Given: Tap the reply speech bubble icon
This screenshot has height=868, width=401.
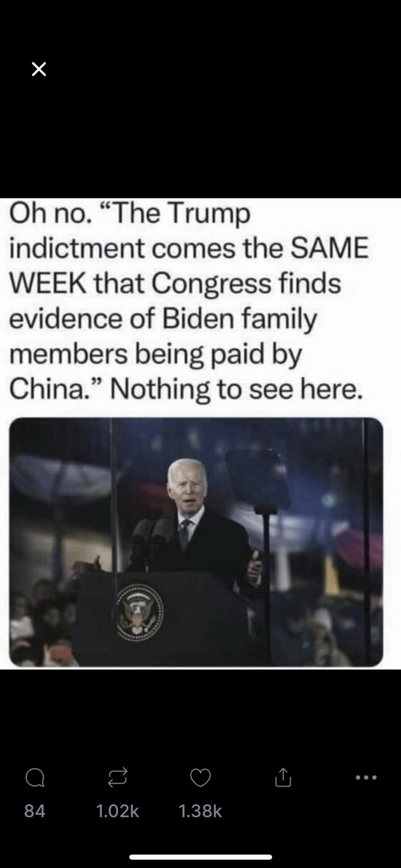Looking at the screenshot, I should [x=35, y=778].
